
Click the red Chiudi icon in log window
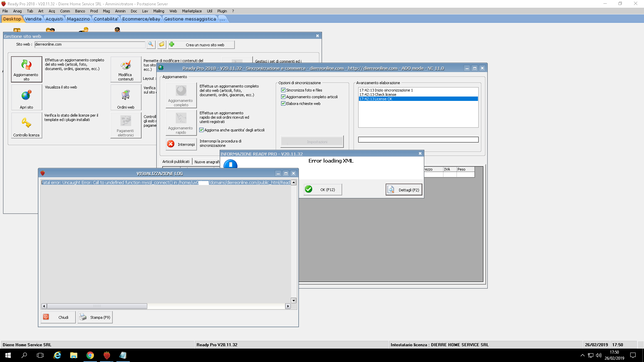pos(46,317)
